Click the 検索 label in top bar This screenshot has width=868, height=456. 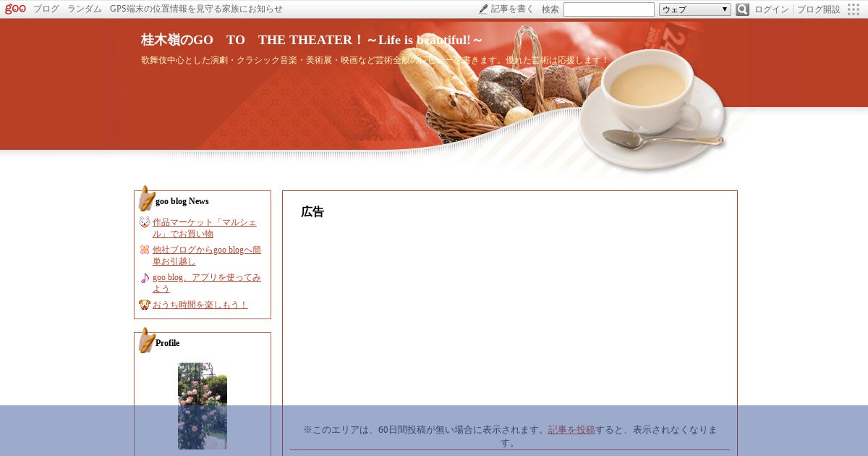click(550, 9)
